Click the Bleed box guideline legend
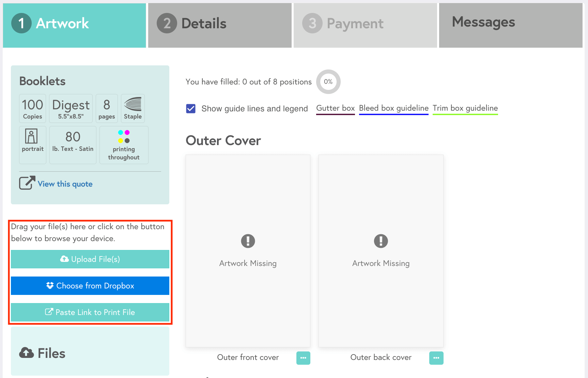This screenshot has height=378, width=588. click(x=393, y=108)
